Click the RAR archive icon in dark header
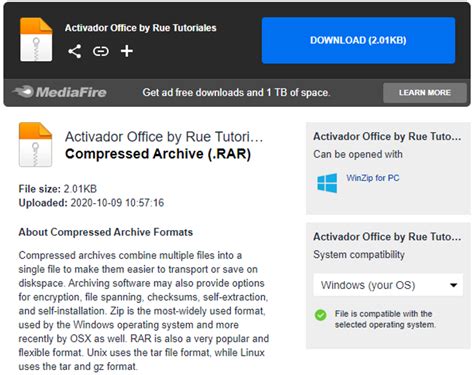The image size is (474, 375). point(36,40)
